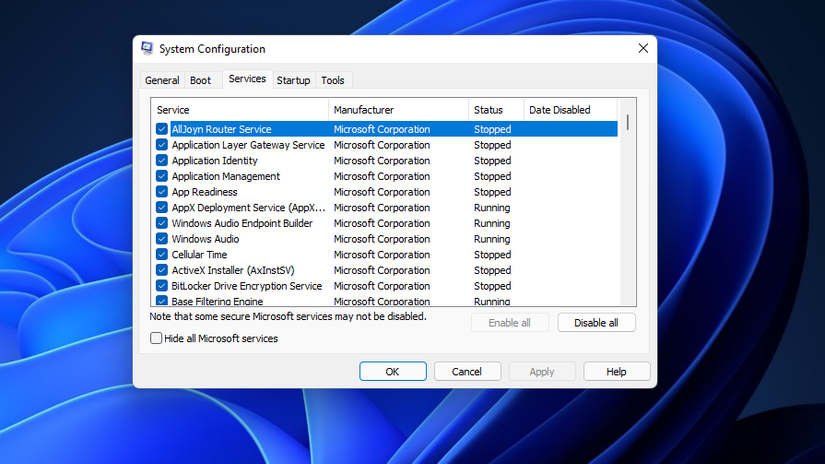Click the services list vertical scrollbar
This screenshot has height=464, width=825.
click(x=628, y=200)
